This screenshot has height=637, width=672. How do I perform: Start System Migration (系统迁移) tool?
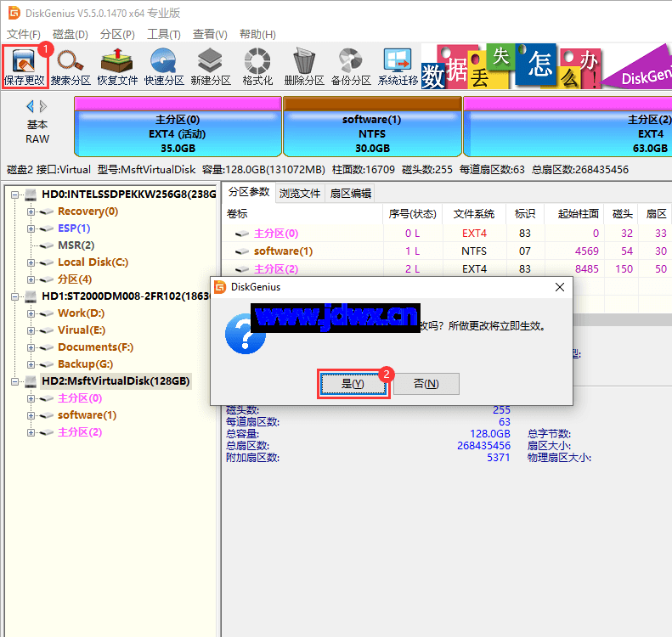pos(398,67)
